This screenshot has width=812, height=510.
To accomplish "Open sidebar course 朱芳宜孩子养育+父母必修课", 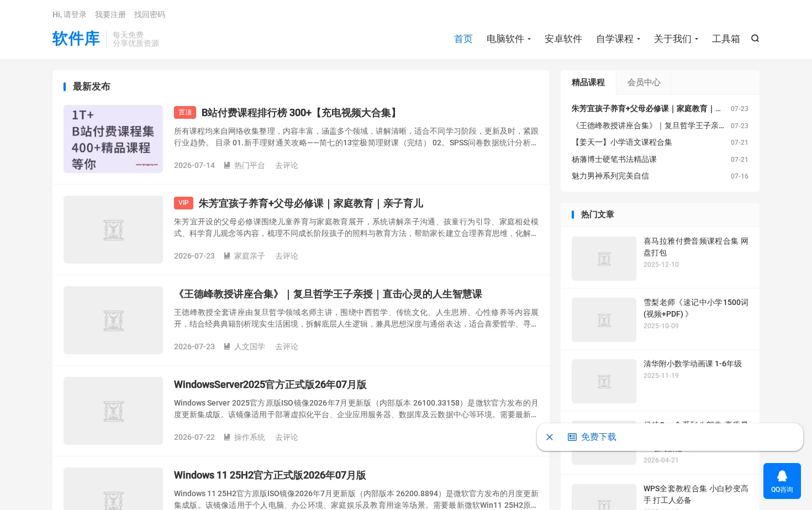I will [646, 109].
